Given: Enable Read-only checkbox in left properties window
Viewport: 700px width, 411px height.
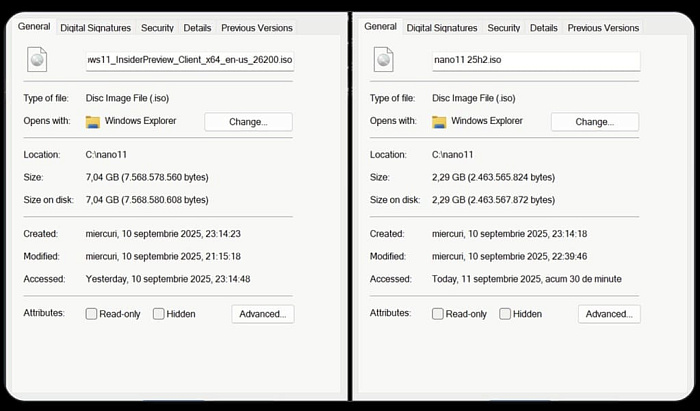Looking at the screenshot, I should point(91,314).
